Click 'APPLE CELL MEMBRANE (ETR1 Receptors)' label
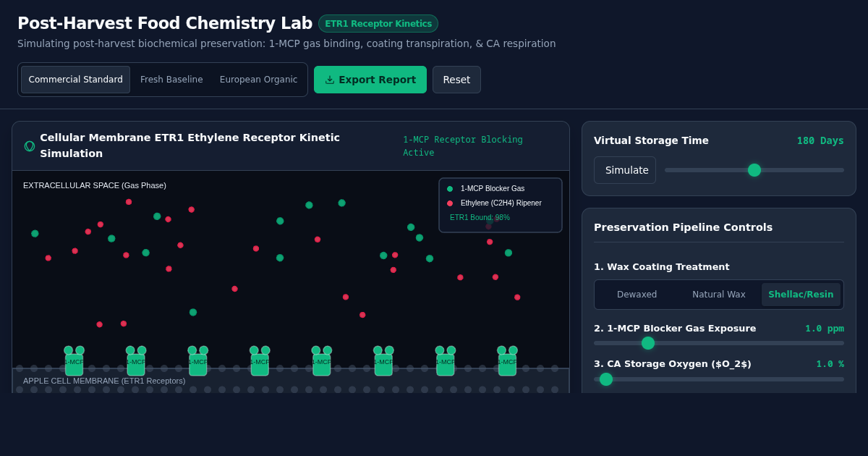The height and width of the screenshot is (456, 868). click(104, 381)
